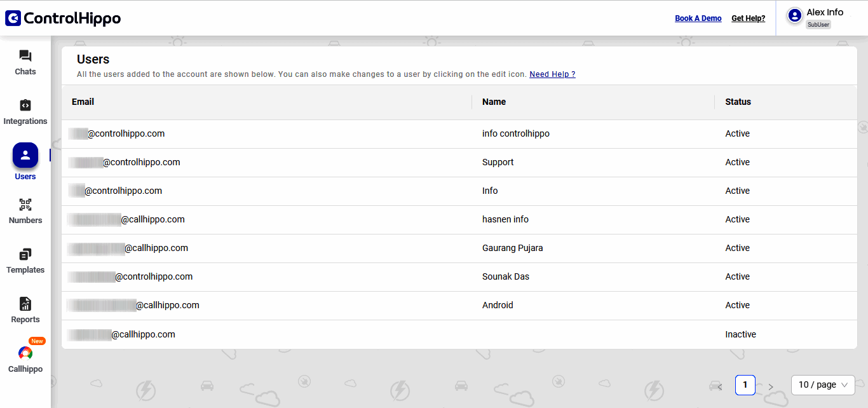Go to the next page arrow
The image size is (868, 408).
click(771, 385)
